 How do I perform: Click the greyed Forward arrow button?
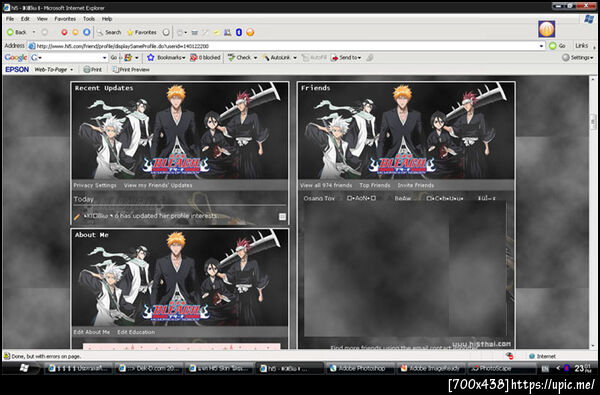click(44, 32)
